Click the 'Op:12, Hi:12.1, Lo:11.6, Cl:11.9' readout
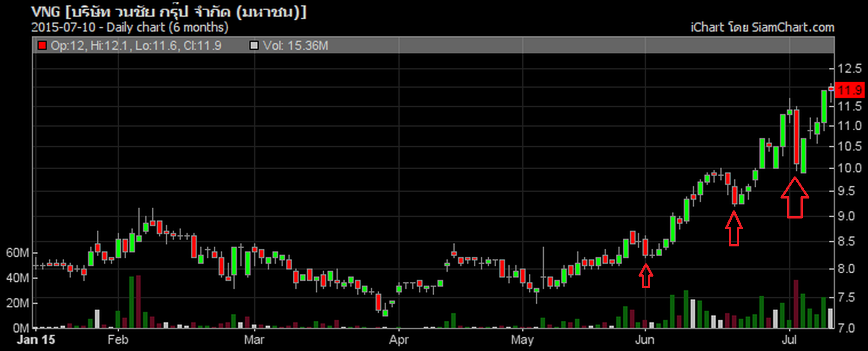This screenshot has height=351, width=868. pyautogui.click(x=136, y=46)
